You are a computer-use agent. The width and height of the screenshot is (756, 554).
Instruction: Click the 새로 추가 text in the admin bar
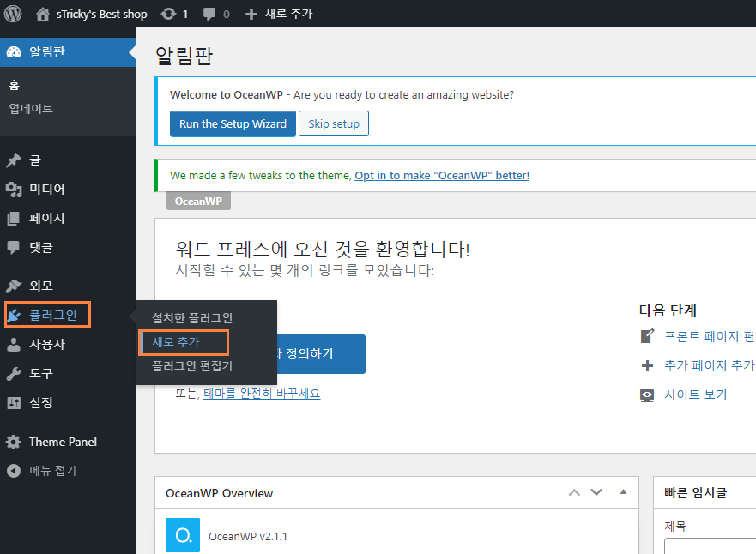pos(289,14)
